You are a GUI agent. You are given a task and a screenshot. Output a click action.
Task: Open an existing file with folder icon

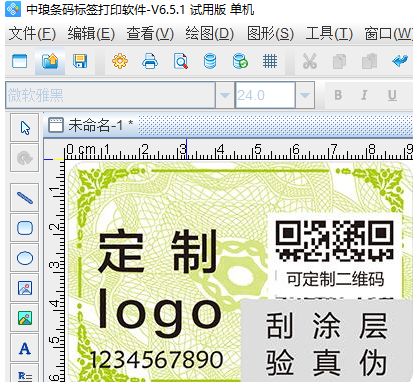[x=50, y=61]
